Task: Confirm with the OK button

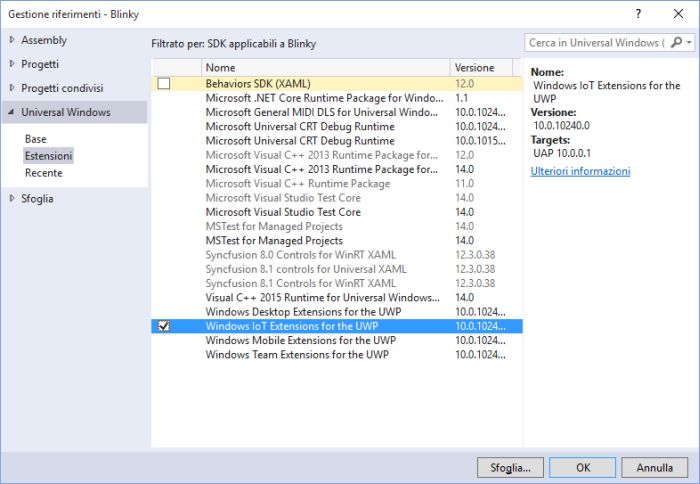Action: (x=583, y=467)
